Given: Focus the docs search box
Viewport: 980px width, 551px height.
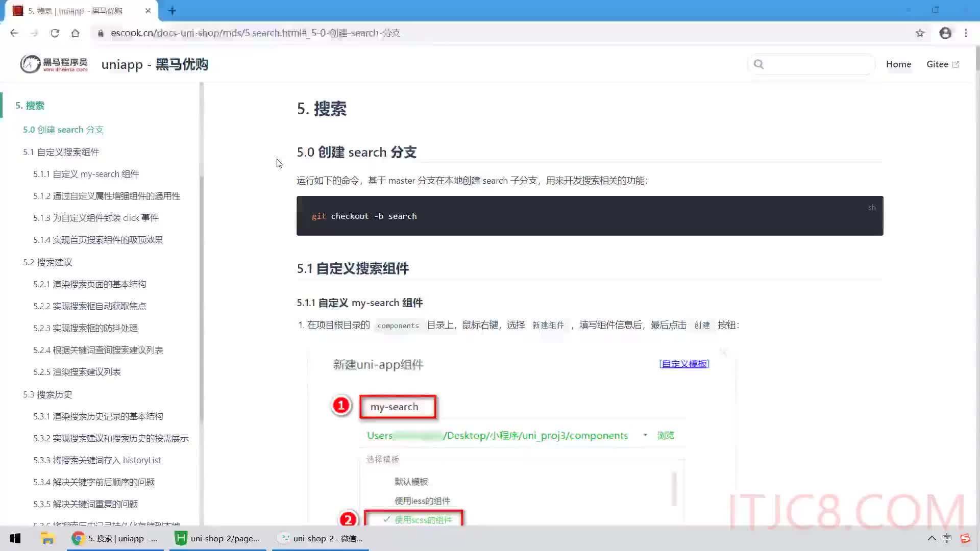Looking at the screenshot, I should click(812, 64).
